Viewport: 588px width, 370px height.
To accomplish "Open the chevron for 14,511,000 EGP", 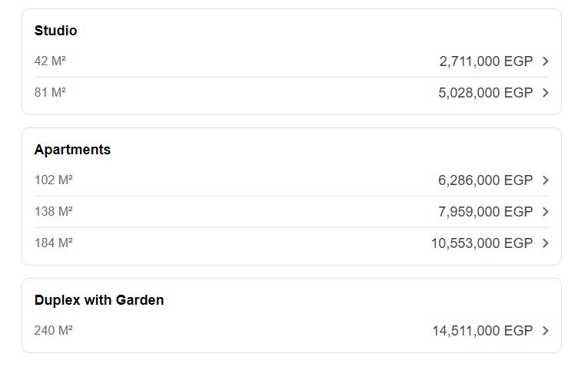I will point(545,331).
